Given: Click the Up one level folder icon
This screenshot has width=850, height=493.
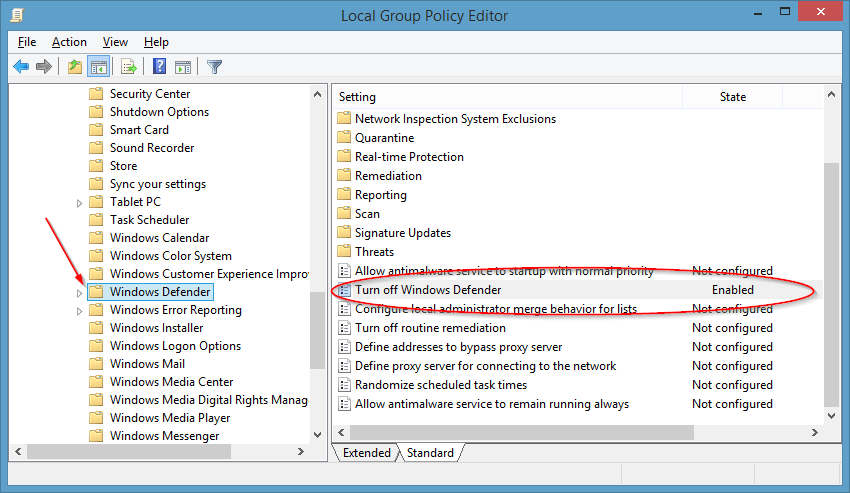Looking at the screenshot, I should pos(75,67).
